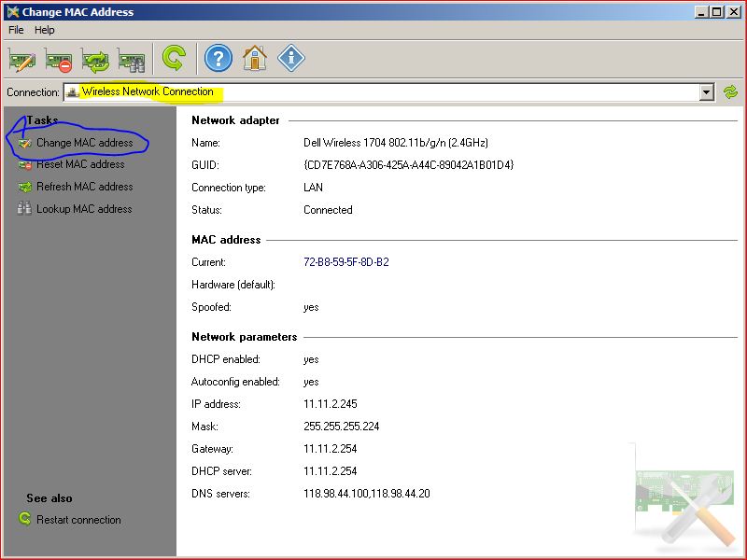
Task: Select the Change MAC address toolbar icon
Action: pyautogui.click(x=21, y=58)
